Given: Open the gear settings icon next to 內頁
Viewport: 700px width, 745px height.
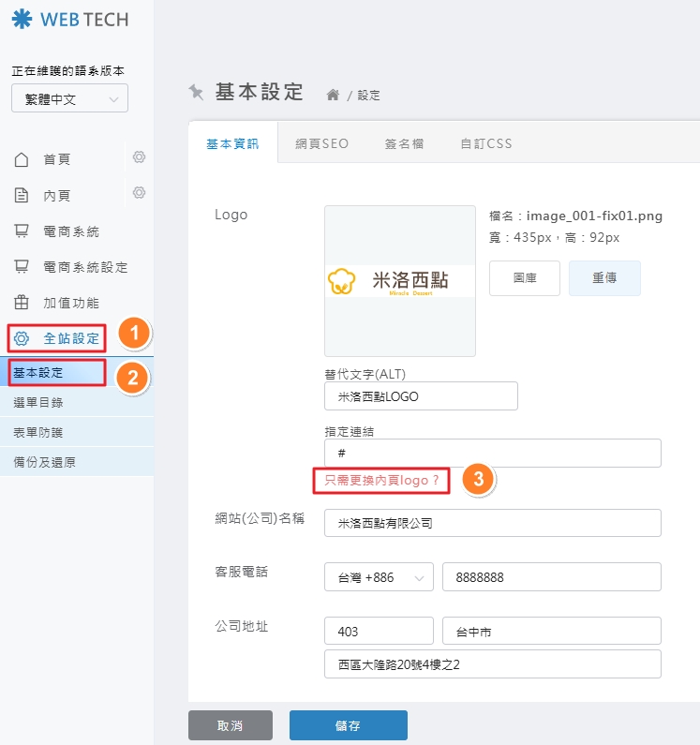Looking at the screenshot, I should 139,192.
